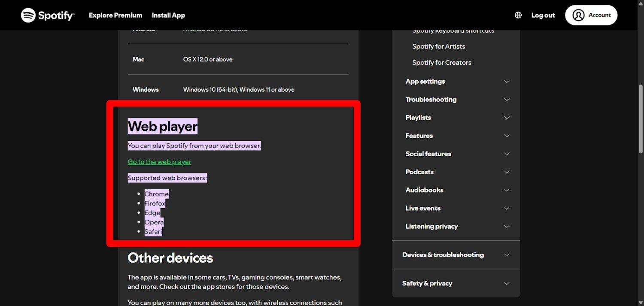Expand the Playlists section
This screenshot has width=644, height=306.
point(418,117)
